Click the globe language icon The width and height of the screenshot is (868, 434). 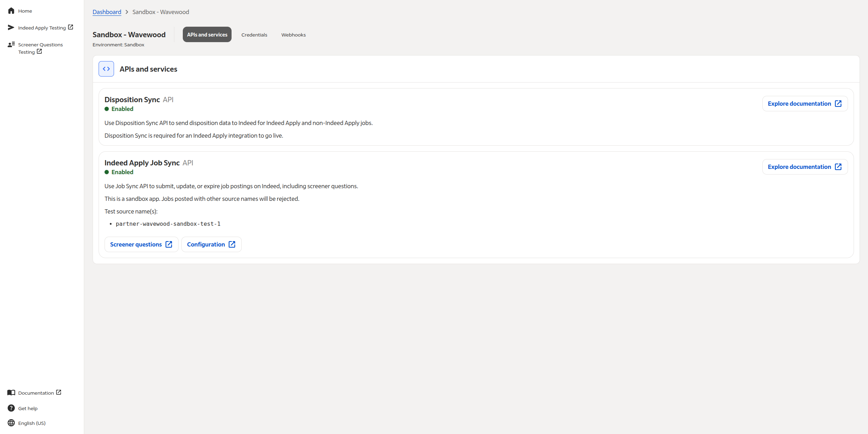click(11, 423)
